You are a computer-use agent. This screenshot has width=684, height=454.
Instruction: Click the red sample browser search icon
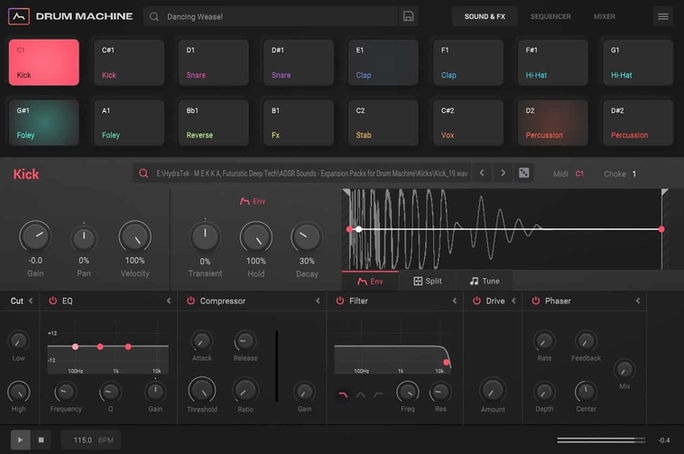point(144,174)
